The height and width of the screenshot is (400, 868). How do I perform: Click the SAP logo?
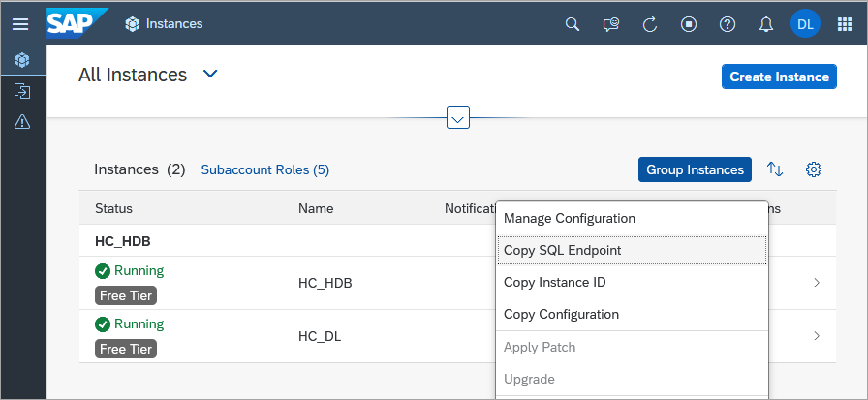point(77,24)
